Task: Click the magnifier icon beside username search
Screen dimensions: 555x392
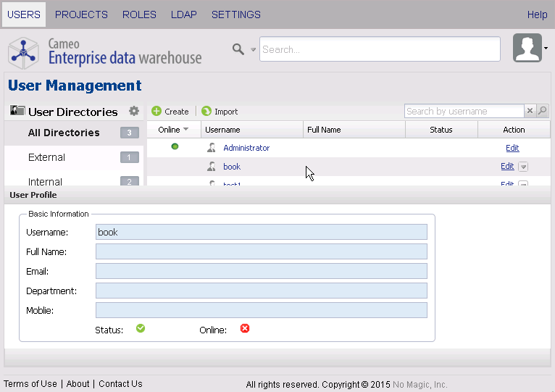Action: pos(542,111)
